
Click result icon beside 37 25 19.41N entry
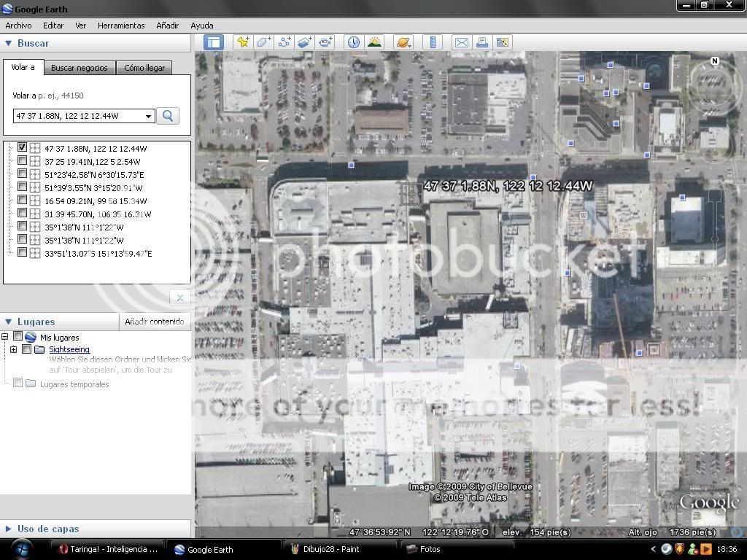coord(35,161)
